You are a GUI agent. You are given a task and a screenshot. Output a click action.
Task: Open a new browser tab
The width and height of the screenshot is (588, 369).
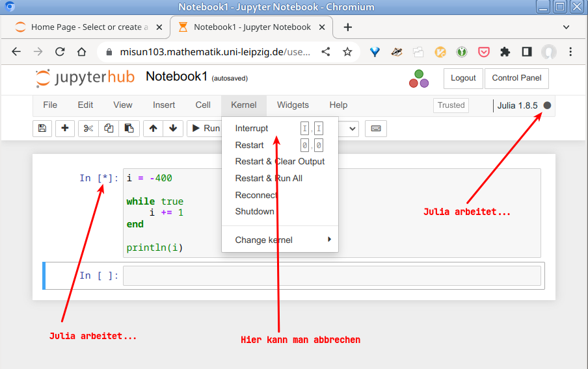click(347, 27)
